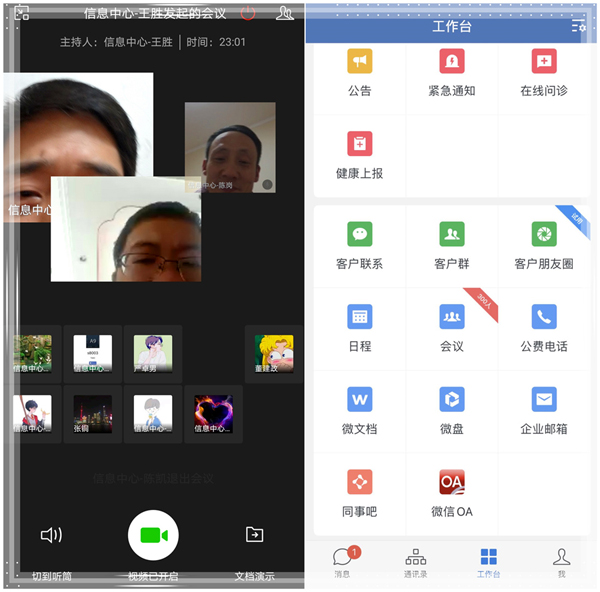Tap the host label 主持人：信息中心-王胜
The height and width of the screenshot is (592, 600).
point(116,42)
